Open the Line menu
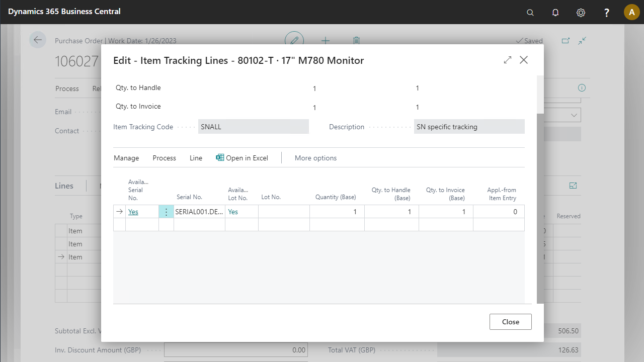This screenshot has width=644, height=362. [x=196, y=158]
